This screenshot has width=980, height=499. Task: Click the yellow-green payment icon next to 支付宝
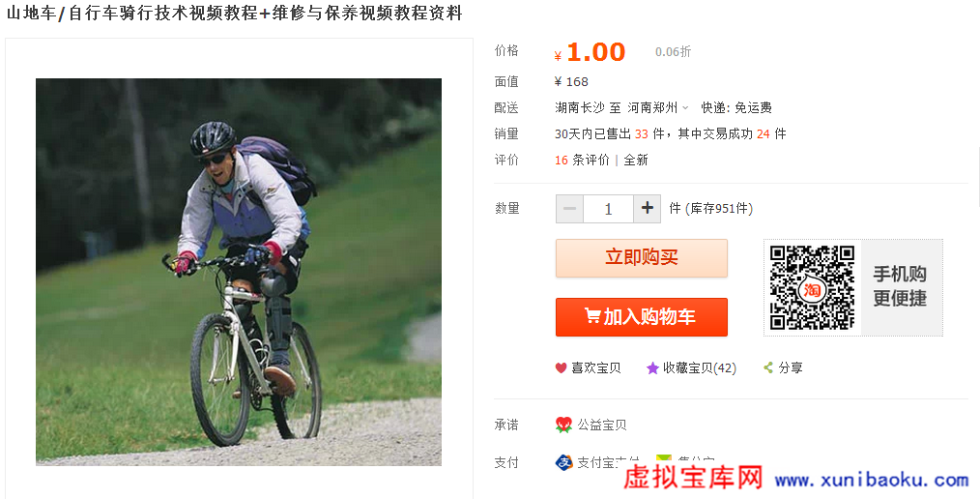tap(664, 461)
